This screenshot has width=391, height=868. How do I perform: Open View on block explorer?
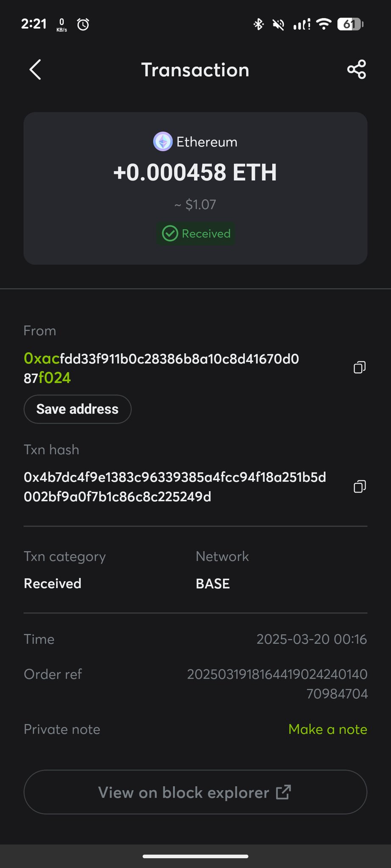pos(195,792)
